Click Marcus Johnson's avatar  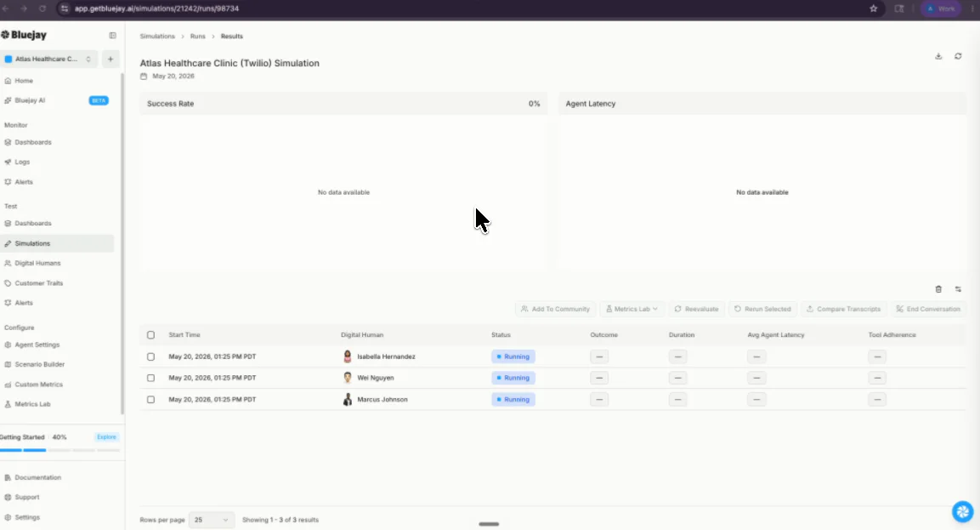click(348, 399)
